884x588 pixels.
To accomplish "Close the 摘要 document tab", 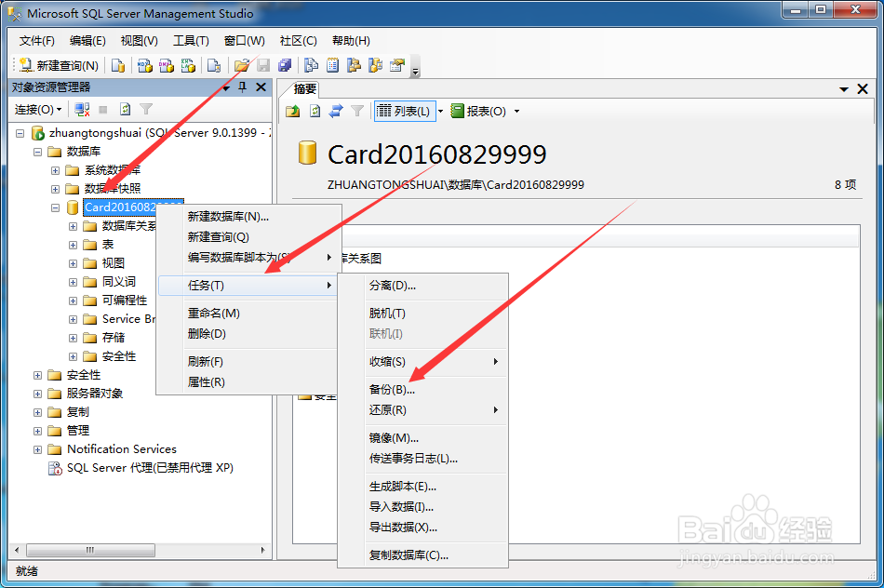I will (x=863, y=89).
